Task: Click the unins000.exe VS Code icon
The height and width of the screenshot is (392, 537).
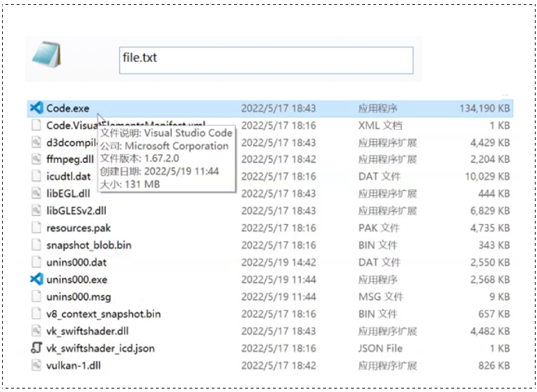Action: tap(36, 279)
